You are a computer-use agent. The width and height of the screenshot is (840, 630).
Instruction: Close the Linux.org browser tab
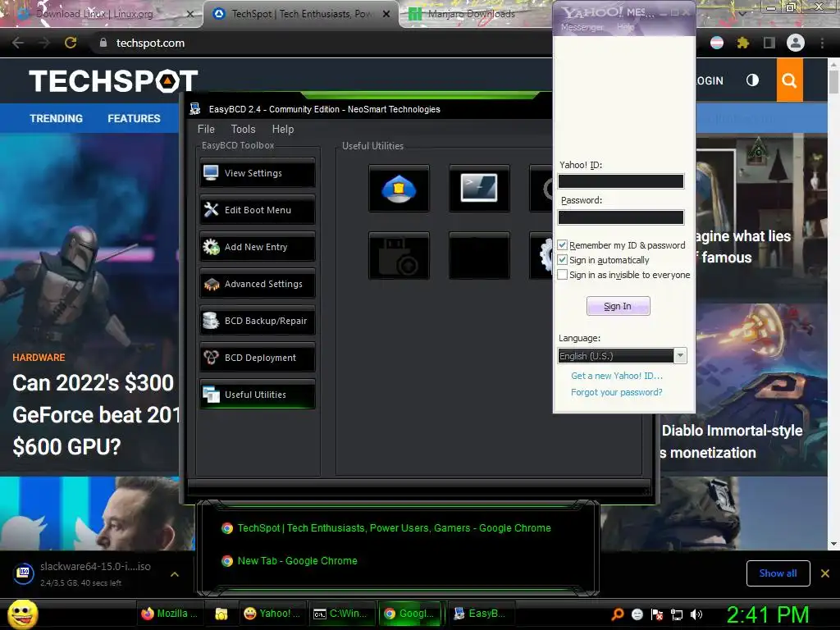tap(190, 14)
